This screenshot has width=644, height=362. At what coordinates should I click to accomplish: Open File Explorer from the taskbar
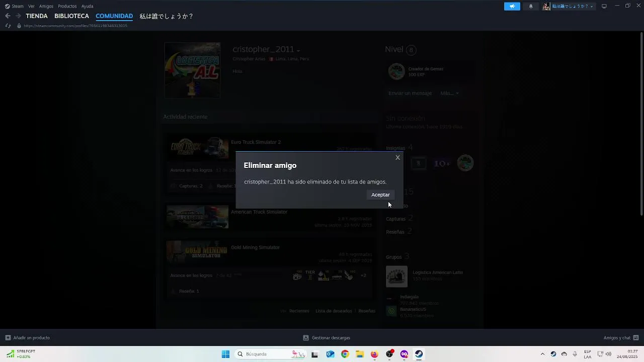pyautogui.click(x=360, y=354)
